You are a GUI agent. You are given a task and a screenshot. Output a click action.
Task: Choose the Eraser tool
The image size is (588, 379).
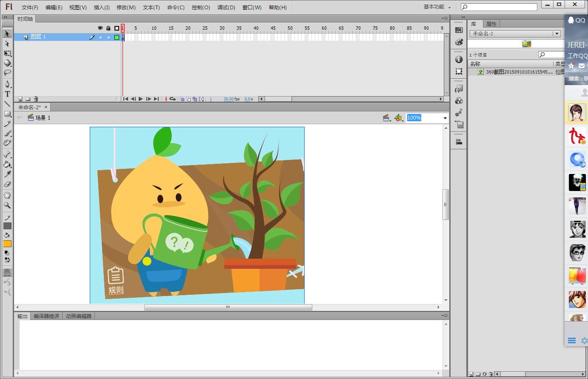point(7,184)
